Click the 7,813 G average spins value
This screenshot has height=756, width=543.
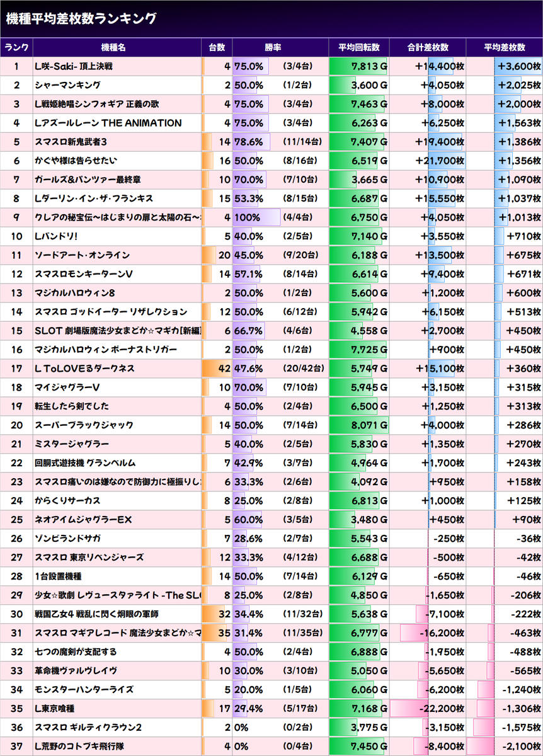[369, 66]
